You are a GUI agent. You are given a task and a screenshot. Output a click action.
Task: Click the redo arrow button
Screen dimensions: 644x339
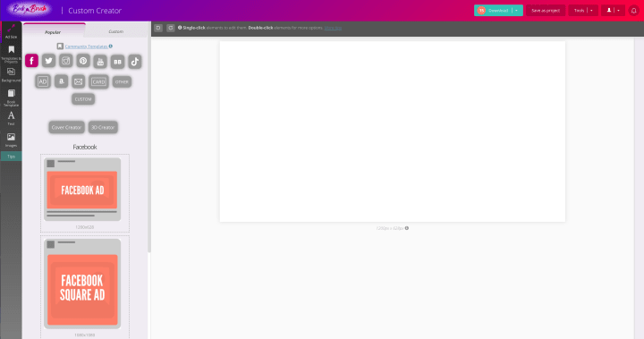pos(171,28)
